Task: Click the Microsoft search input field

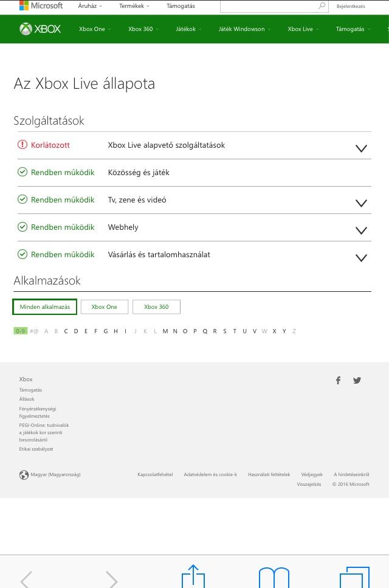Action: [x=267, y=6]
